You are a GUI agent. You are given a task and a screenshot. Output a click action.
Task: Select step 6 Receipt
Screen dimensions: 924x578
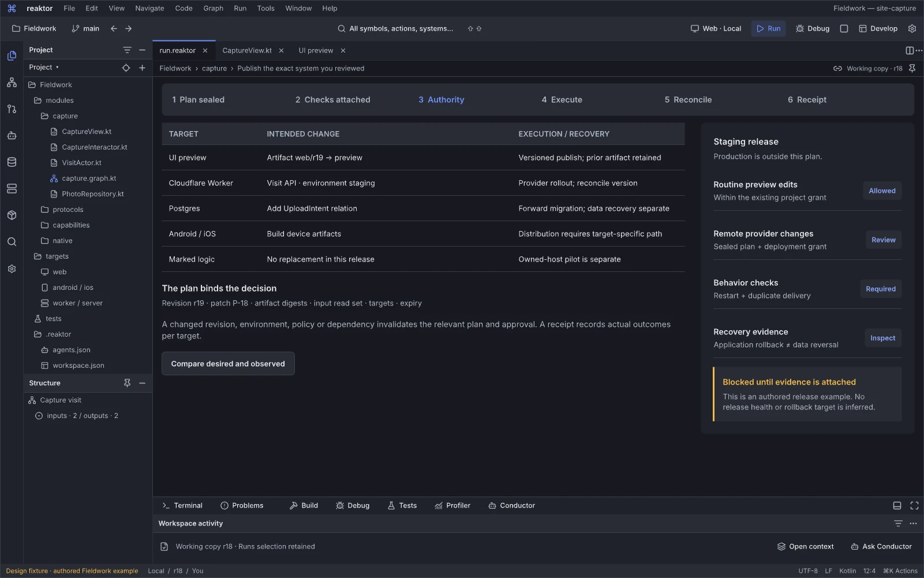pyautogui.click(x=807, y=100)
